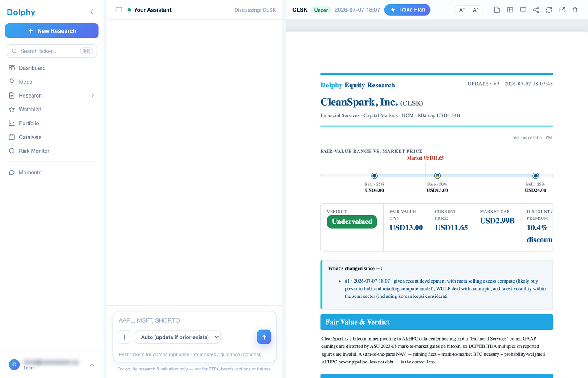The height and width of the screenshot is (378, 588).
Task: Refresh the CLSK report
Action: pos(549,10)
